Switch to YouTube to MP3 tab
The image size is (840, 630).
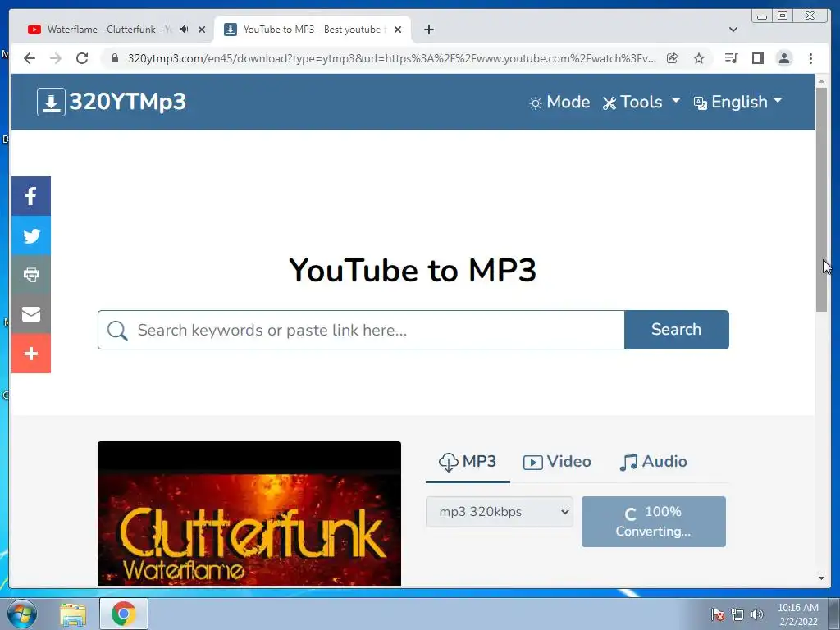[x=311, y=30]
